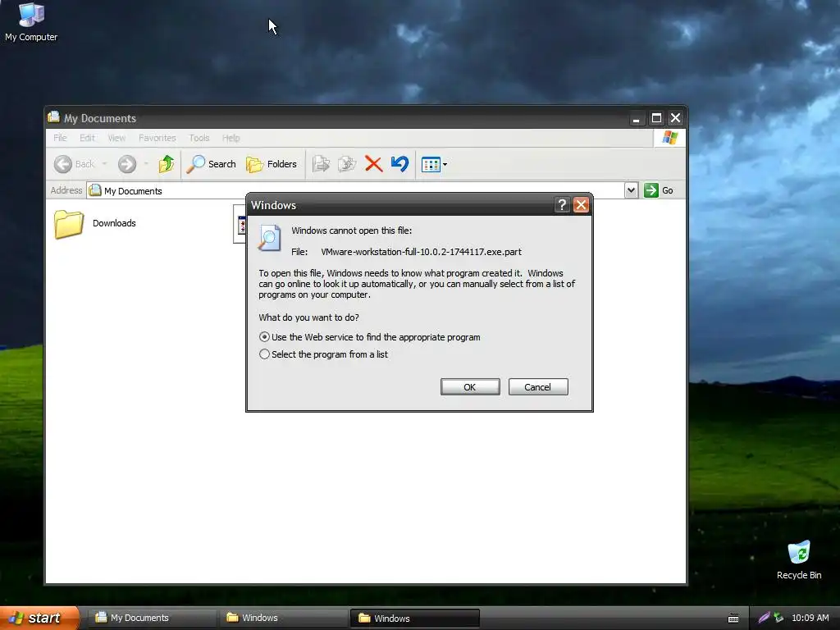Open the File menu
The image size is (840, 630).
click(x=60, y=138)
